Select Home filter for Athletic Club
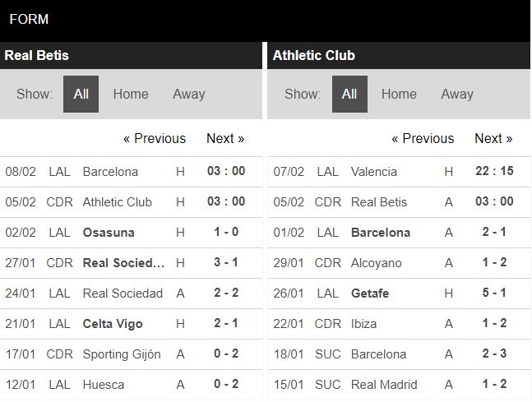Viewport: 532px width, 402px height. click(x=399, y=94)
